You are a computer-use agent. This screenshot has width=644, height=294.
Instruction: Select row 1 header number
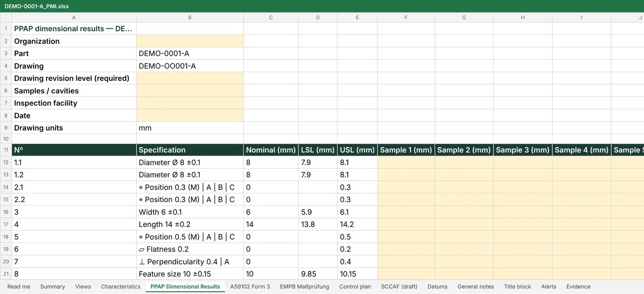6,28
